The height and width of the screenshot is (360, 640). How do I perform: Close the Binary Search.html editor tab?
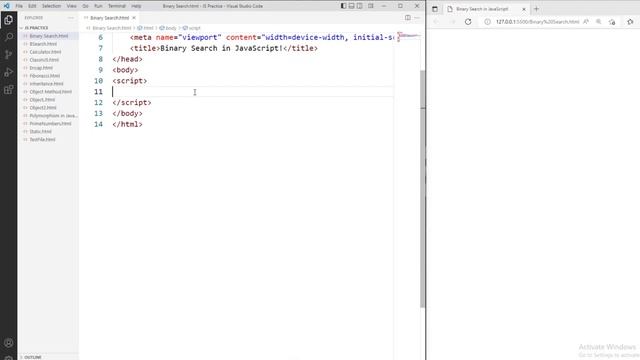[x=134, y=18]
